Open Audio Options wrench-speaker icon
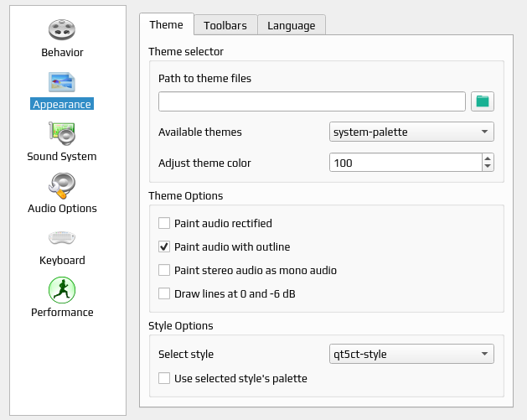This screenshot has height=420, width=527. tap(62, 185)
